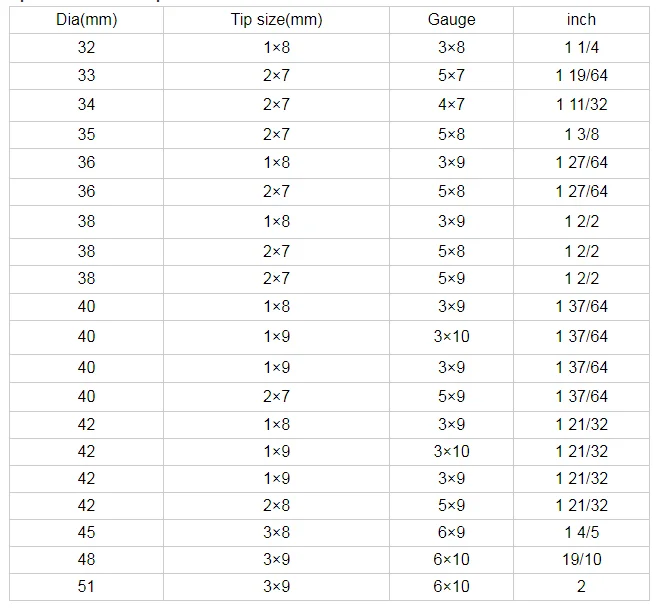Click the inch column header

tap(582, 20)
